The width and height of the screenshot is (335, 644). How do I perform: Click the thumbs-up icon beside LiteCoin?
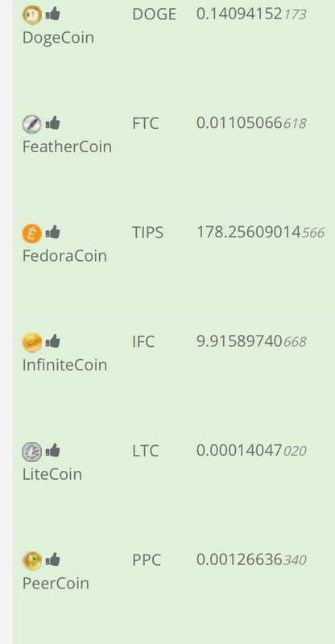tap(52, 451)
